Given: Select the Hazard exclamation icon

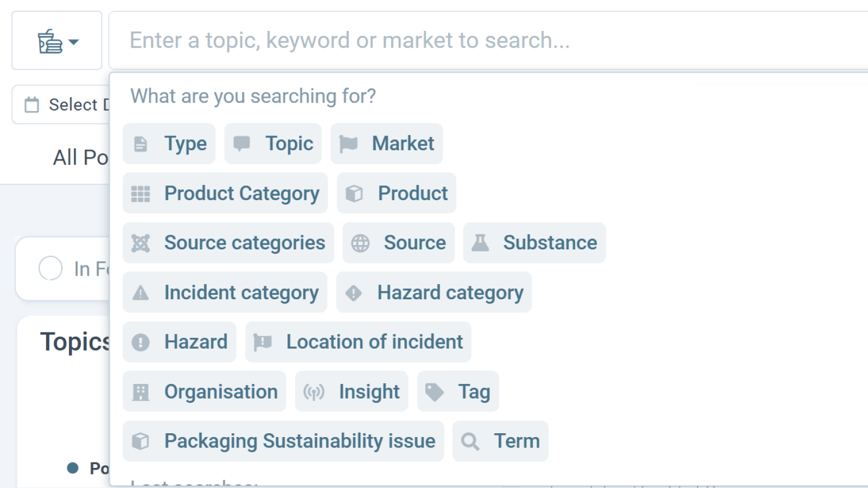Looking at the screenshot, I should click(x=141, y=342).
